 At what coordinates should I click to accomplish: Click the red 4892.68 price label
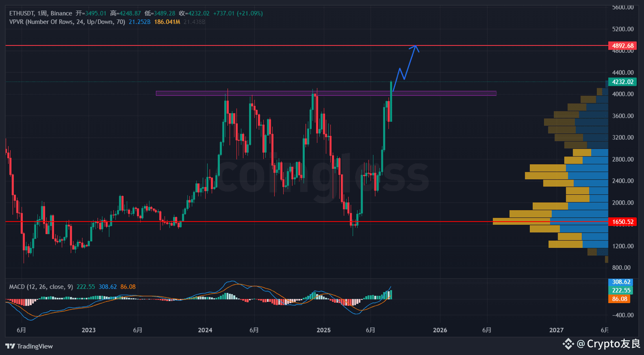[623, 46]
